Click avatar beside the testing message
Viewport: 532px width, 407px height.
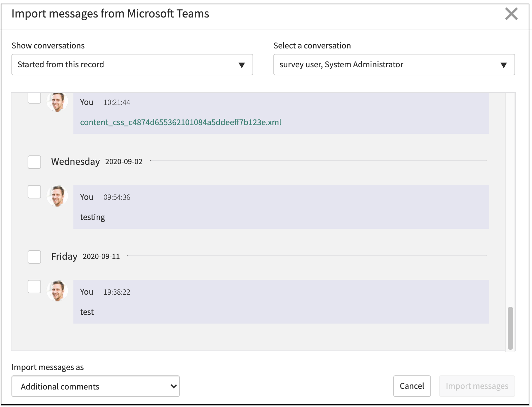tap(57, 196)
